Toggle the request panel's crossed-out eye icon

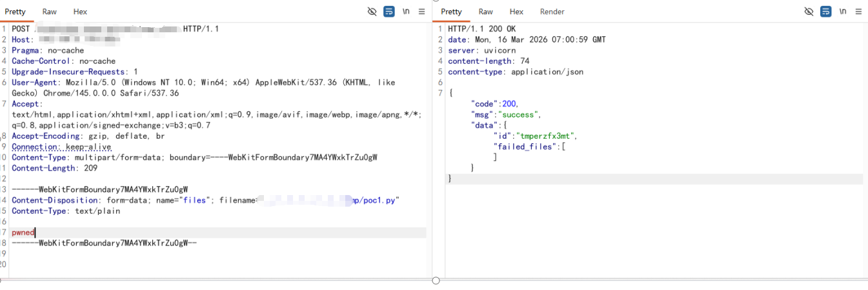[372, 12]
